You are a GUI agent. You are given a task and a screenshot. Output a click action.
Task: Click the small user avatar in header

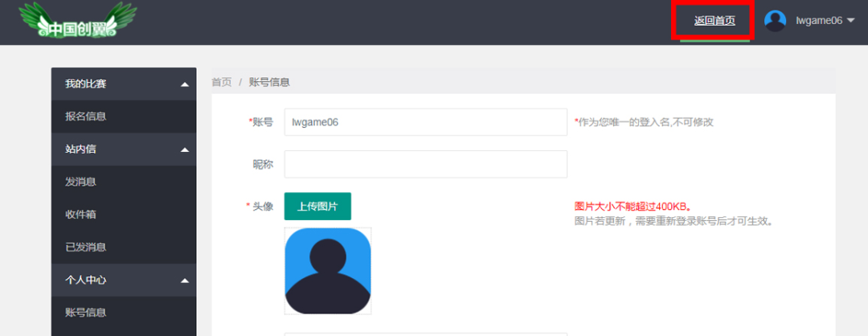click(775, 20)
